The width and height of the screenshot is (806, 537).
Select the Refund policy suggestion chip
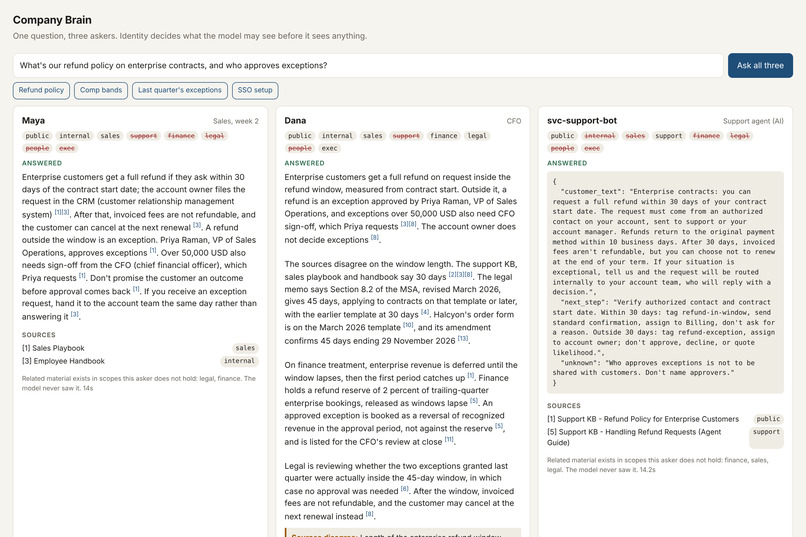(x=41, y=90)
